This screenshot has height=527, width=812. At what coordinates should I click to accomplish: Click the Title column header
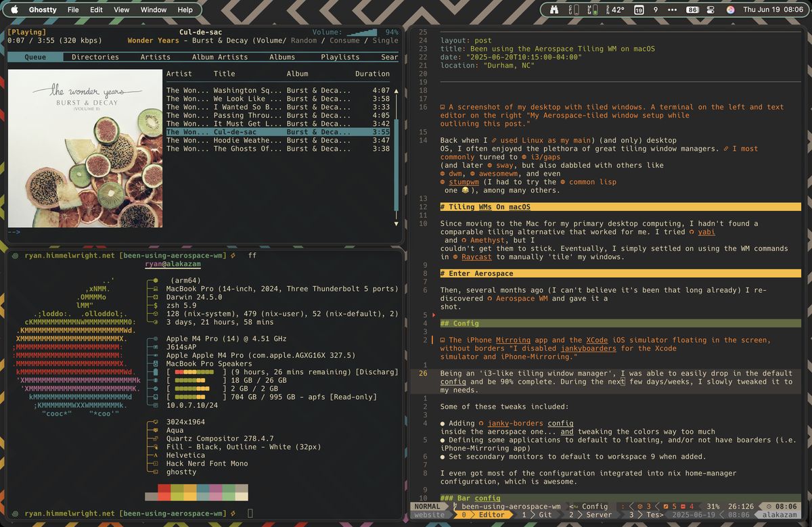click(225, 74)
